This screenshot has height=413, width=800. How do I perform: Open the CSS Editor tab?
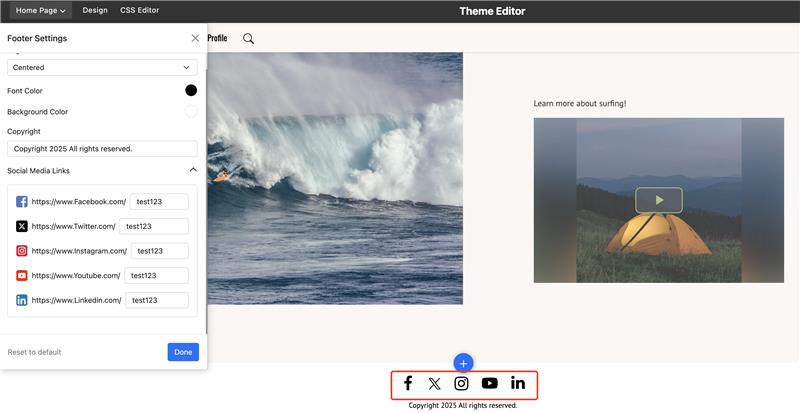pos(139,10)
